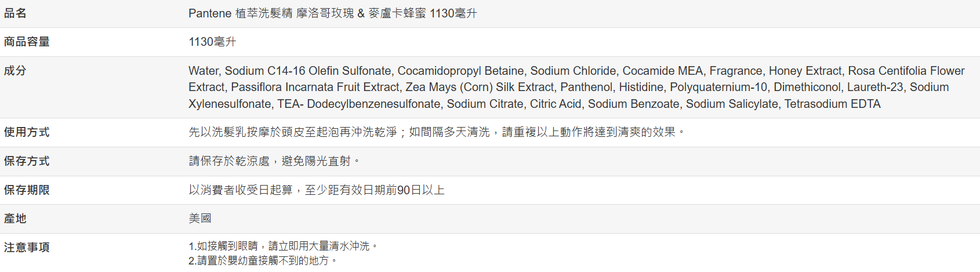
Task: Click the 保存方式 row label
Action: point(27,161)
